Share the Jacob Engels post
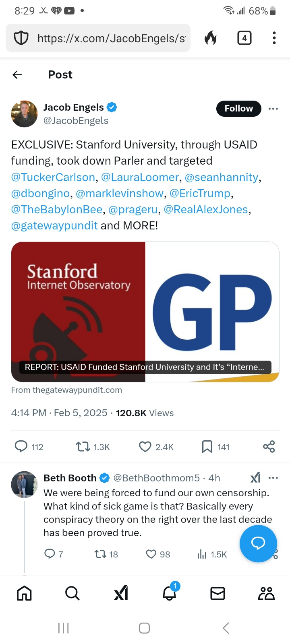This screenshot has width=290, height=644. coord(268,446)
